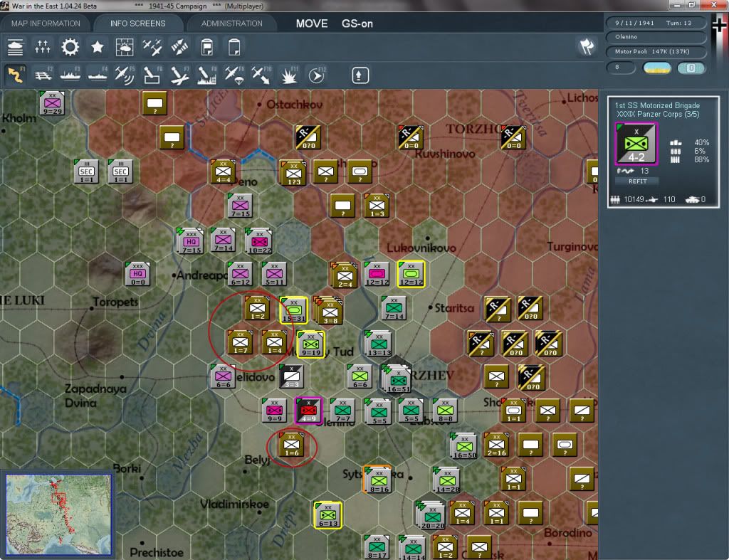729x560 pixels.
Task: Open the Order of Battle tank-list icon
Action: click(x=16, y=47)
